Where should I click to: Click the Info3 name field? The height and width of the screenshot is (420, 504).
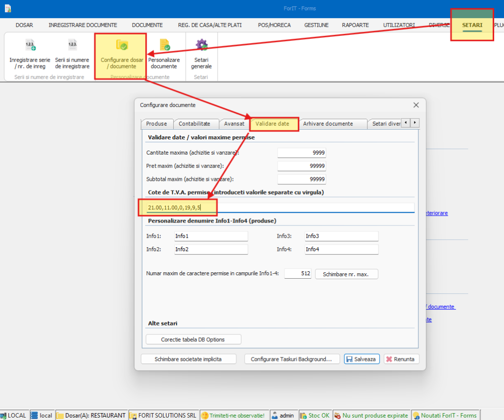(x=342, y=236)
